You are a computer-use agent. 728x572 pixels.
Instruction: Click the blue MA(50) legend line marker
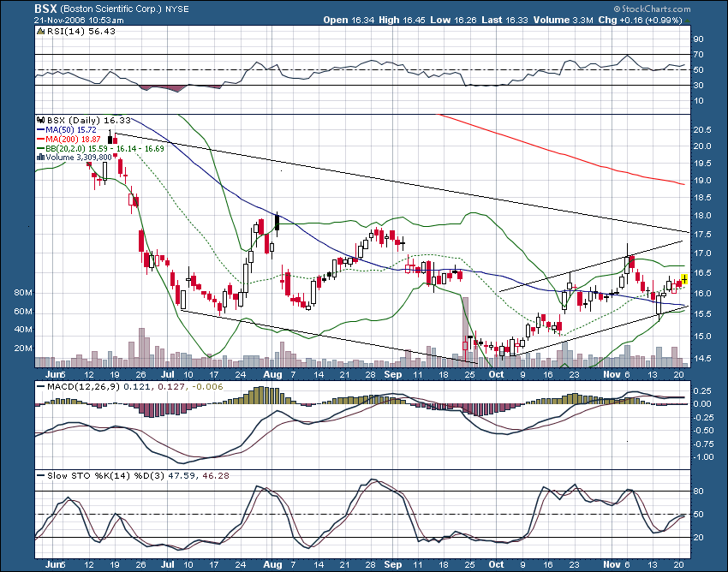(x=41, y=130)
